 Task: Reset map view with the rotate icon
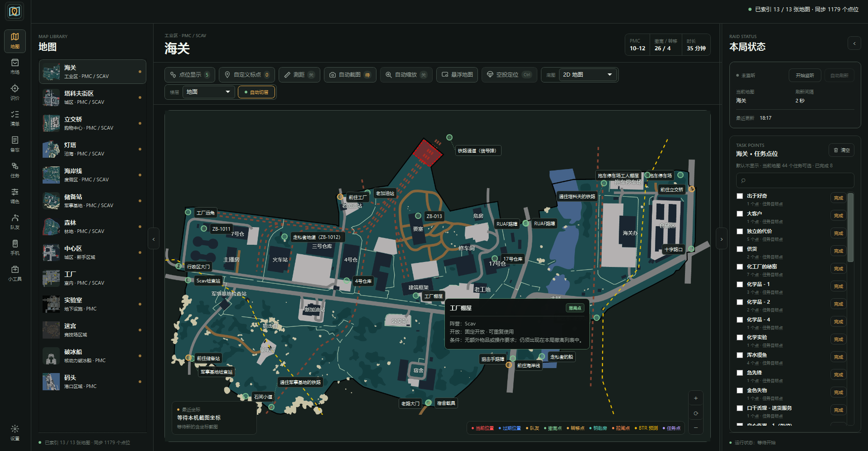click(696, 413)
